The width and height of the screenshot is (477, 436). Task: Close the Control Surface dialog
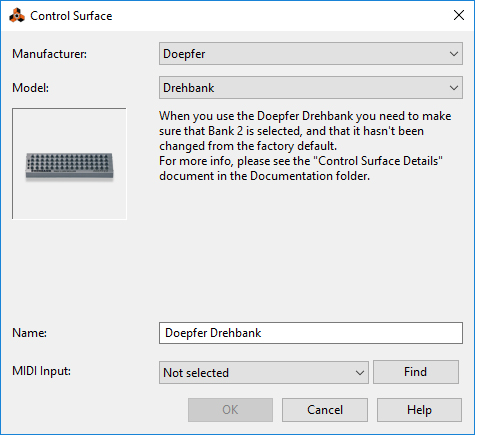[x=459, y=15]
